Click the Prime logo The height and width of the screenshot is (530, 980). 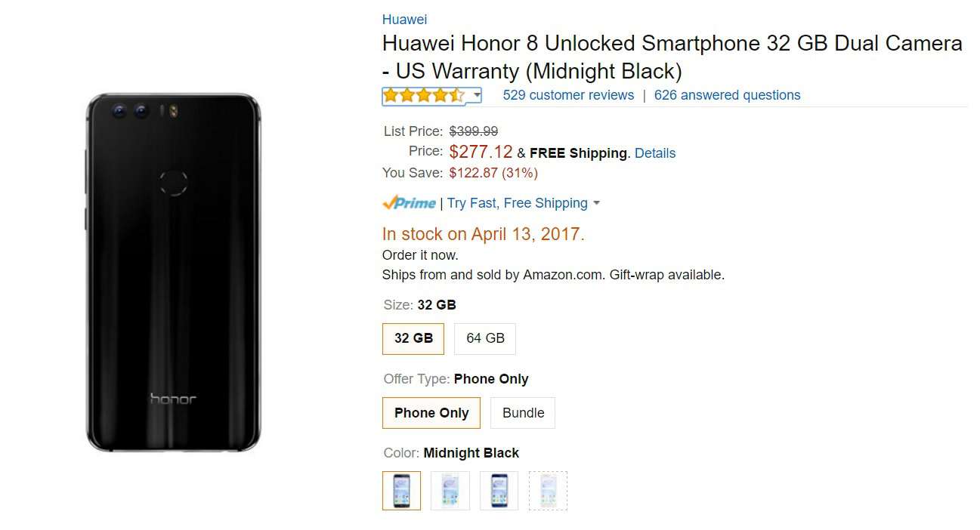click(409, 203)
